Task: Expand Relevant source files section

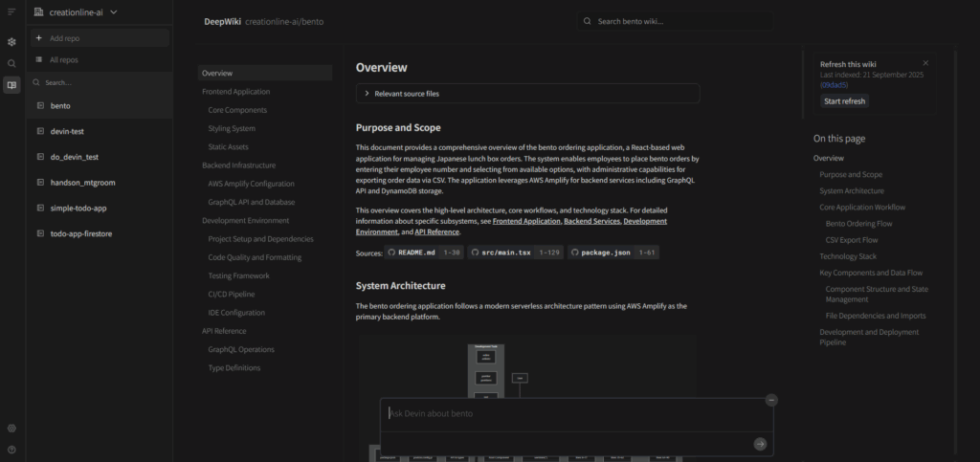Action: (x=527, y=94)
